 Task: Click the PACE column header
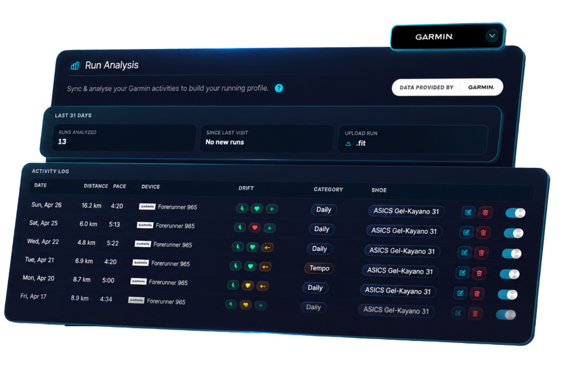coord(119,186)
